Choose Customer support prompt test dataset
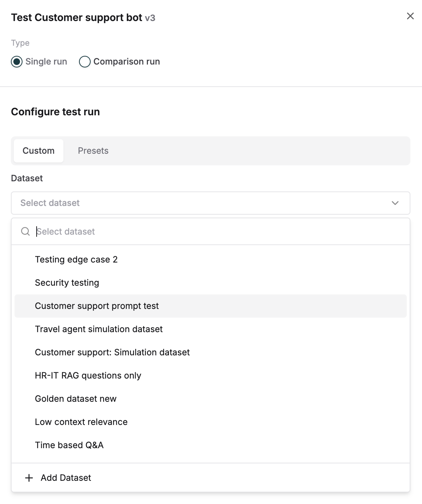Viewport: 422px width, 504px height. click(x=96, y=306)
